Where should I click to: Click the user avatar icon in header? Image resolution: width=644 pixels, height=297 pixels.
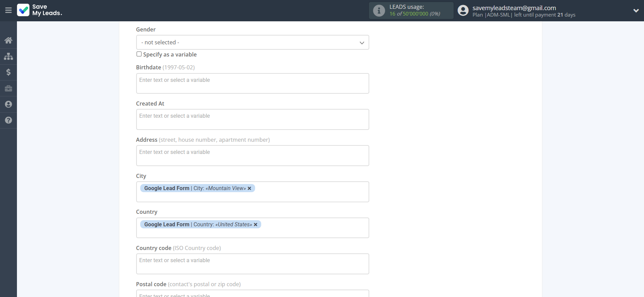[x=463, y=10]
